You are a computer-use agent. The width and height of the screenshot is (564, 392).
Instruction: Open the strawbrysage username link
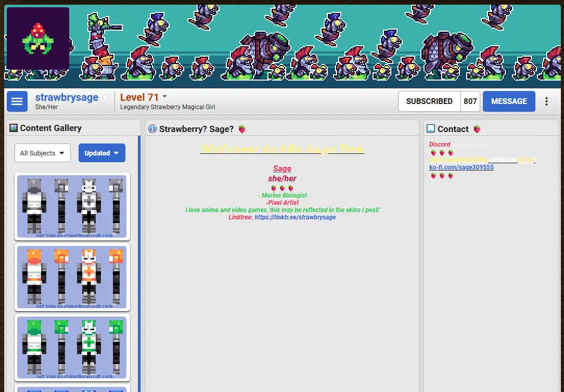click(x=67, y=97)
